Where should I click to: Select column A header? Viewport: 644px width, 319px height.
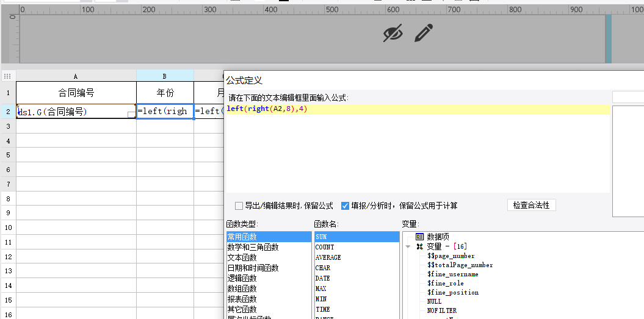pos(76,76)
